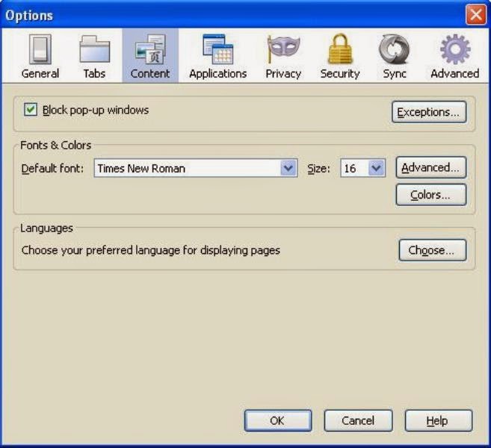
Task: Switch to the Privacy tab label
Action: [x=283, y=74]
